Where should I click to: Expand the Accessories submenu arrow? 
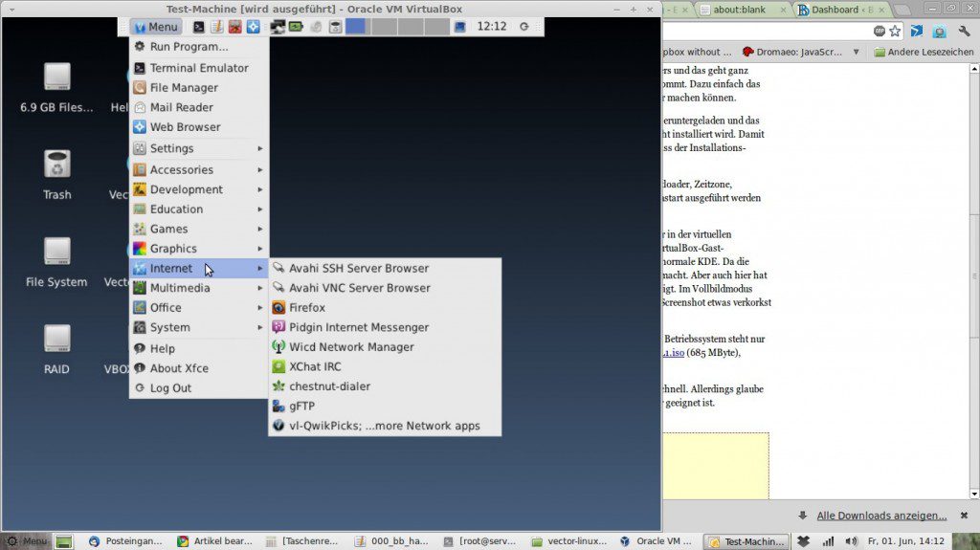260,170
